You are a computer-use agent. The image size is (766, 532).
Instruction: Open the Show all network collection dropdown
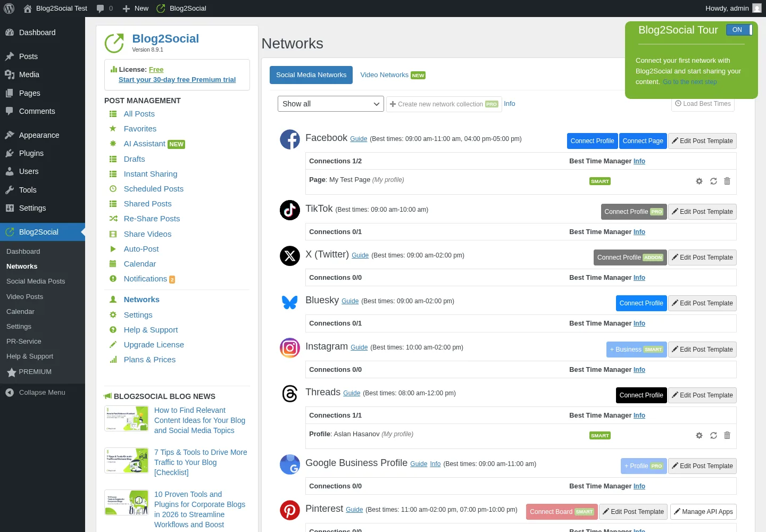330,104
